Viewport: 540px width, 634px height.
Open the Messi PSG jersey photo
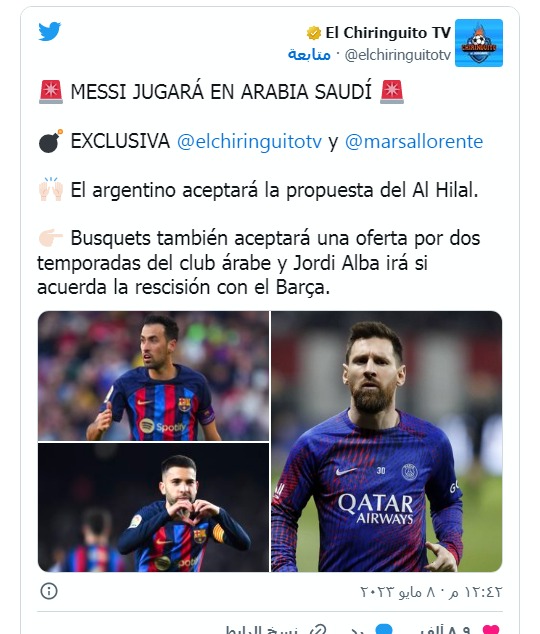pyautogui.click(x=386, y=442)
